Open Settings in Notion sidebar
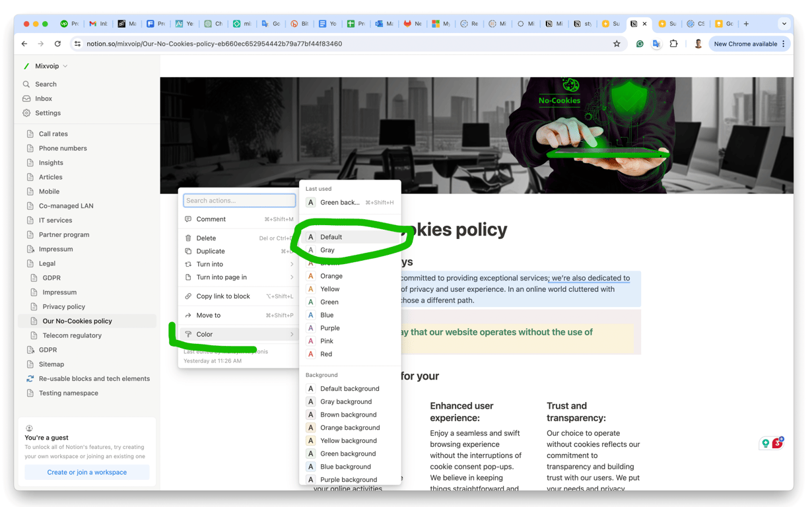The width and height of the screenshot is (812, 507). pyautogui.click(x=48, y=113)
